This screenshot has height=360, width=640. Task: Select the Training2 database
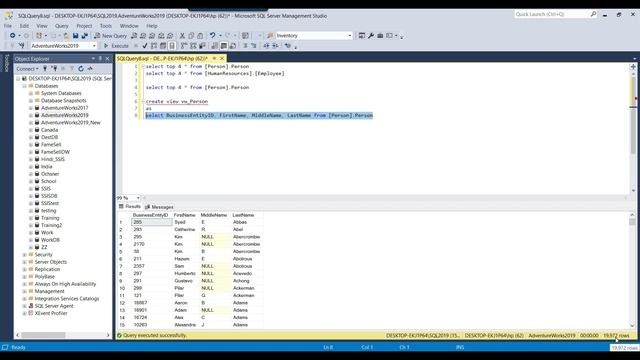pos(51,225)
